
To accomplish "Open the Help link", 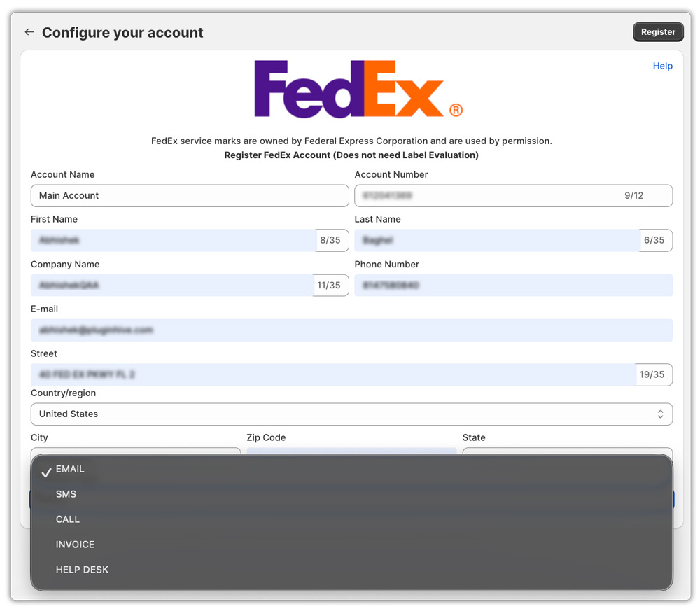I will pos(662,65).
